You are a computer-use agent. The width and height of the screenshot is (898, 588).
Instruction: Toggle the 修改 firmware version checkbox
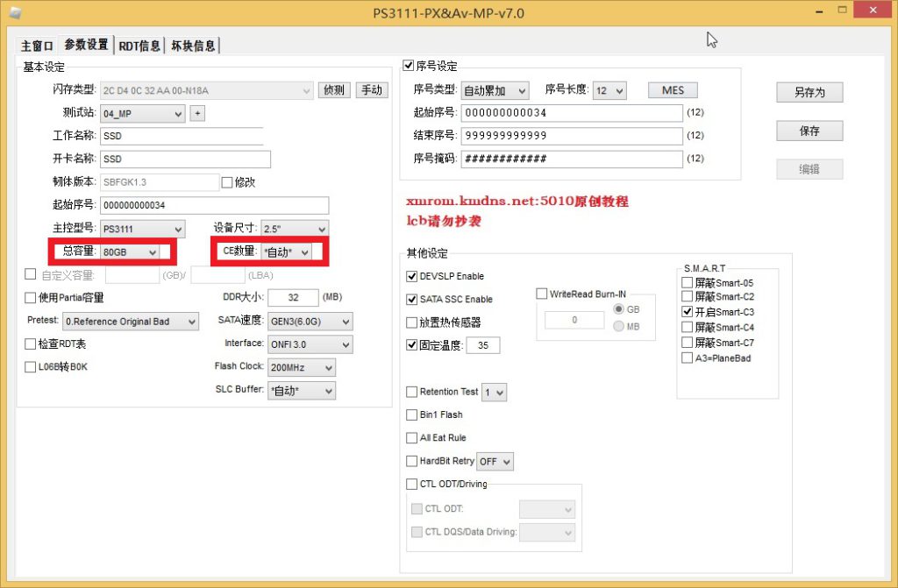[227, 182]
